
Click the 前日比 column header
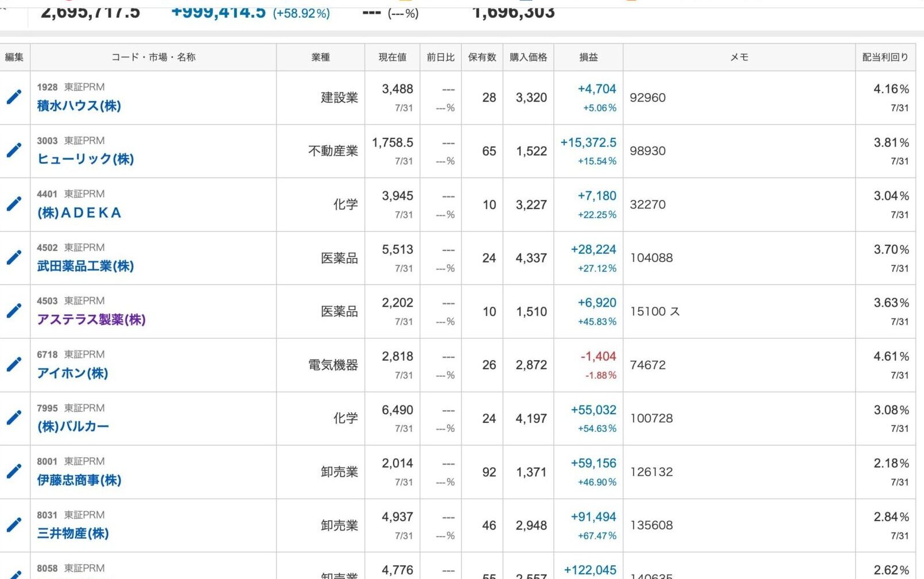[x=441, y=57]
